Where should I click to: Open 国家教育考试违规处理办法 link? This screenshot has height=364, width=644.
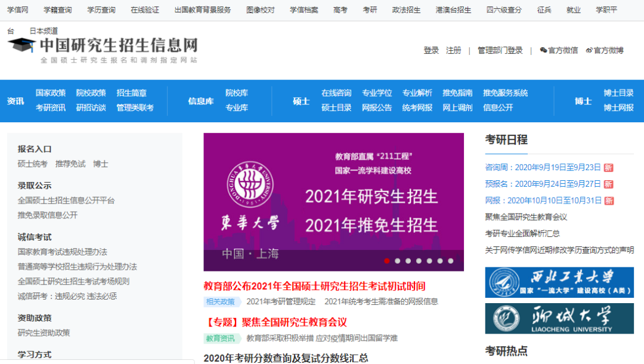pyautogui.click(x=63, y=252)
